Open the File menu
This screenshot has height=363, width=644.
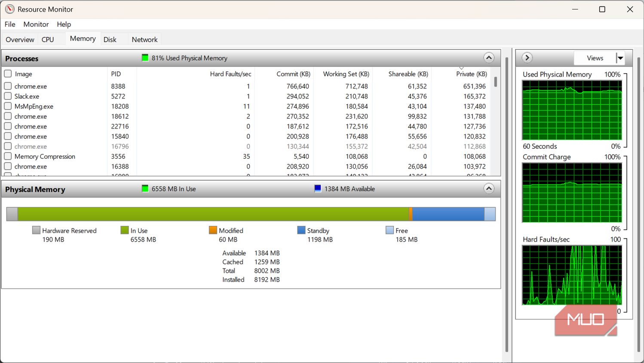coord(10,24)
